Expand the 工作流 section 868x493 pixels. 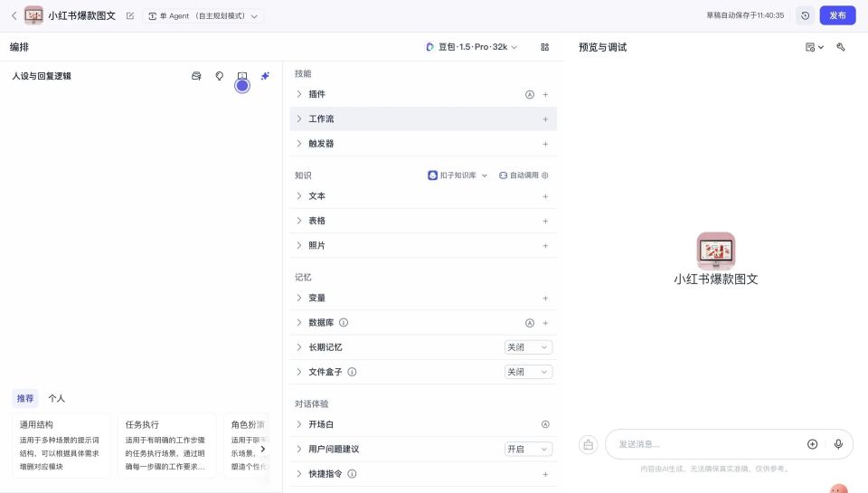coord(299,119)
